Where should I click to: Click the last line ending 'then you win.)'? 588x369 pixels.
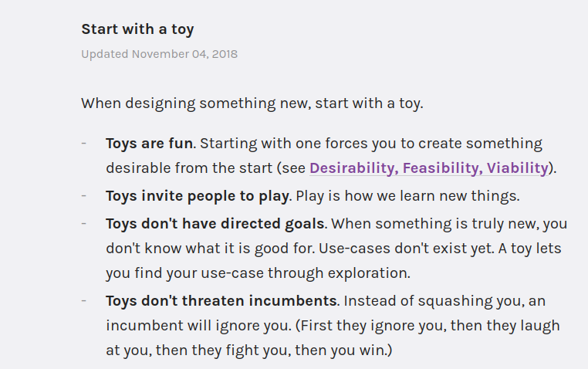point(249,350)
